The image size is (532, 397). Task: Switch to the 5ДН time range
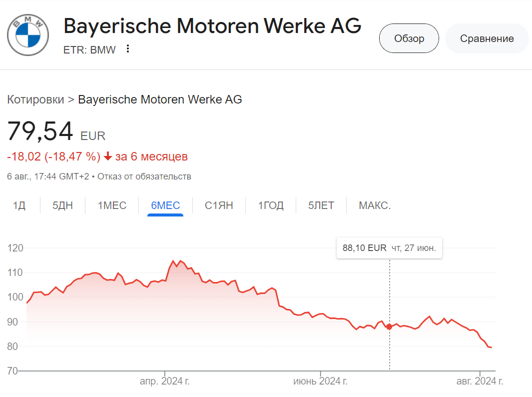pos(62,205)
